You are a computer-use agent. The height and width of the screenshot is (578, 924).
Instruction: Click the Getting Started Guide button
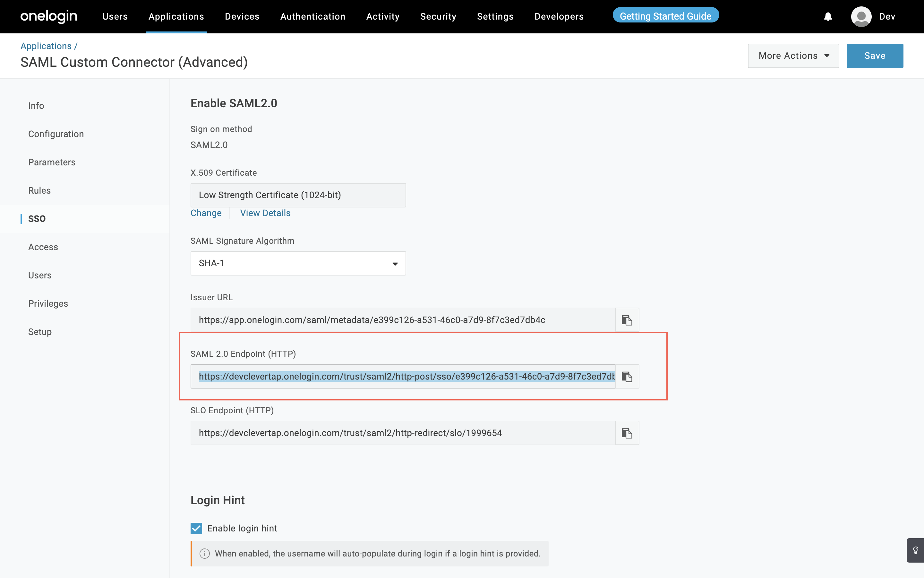tap(665, 16)
